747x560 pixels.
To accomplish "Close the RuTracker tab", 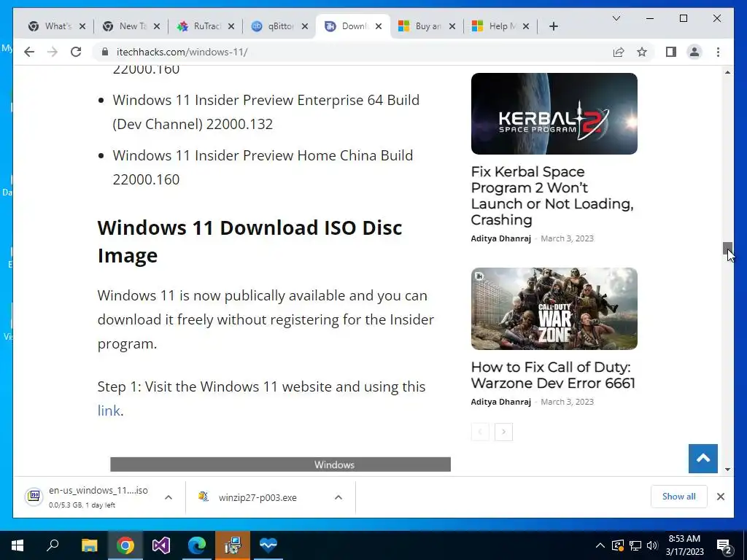I will point(231,26).
